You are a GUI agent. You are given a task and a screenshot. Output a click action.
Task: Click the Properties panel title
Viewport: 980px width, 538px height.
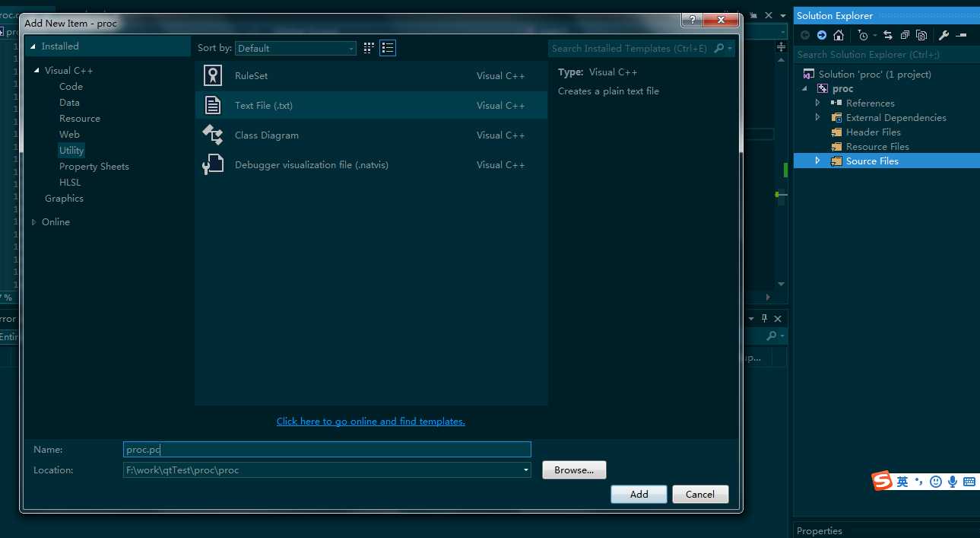click(x=820, y=530)
